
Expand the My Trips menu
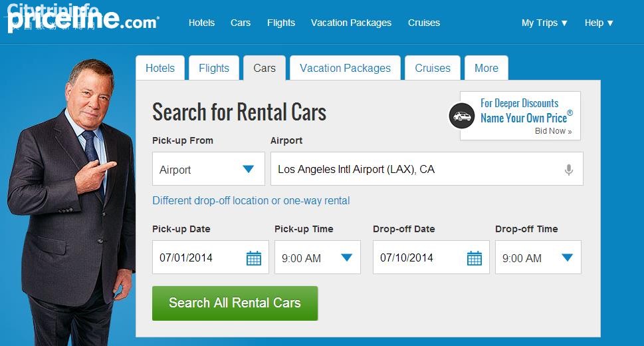pyautogui.click(x=544, y=23)
